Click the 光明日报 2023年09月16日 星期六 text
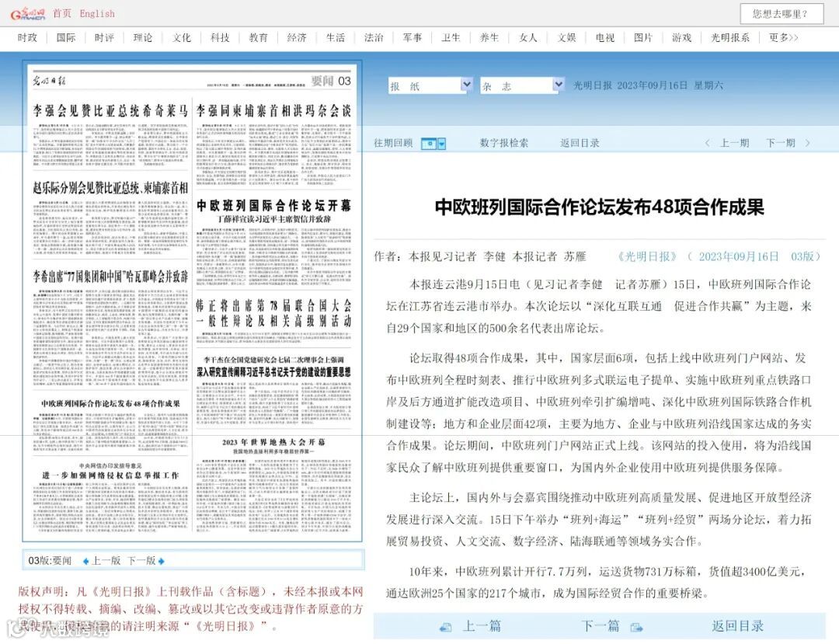 (648, 85)
